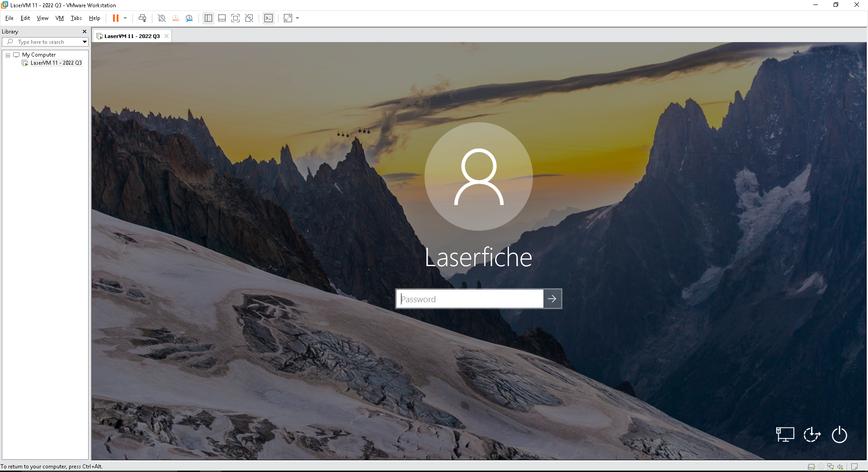The height and width of the screenshot is (472, 868).
Task: Take a snapshot of the virtual machine
Action: pyautogui.click(x=161, y=18)
